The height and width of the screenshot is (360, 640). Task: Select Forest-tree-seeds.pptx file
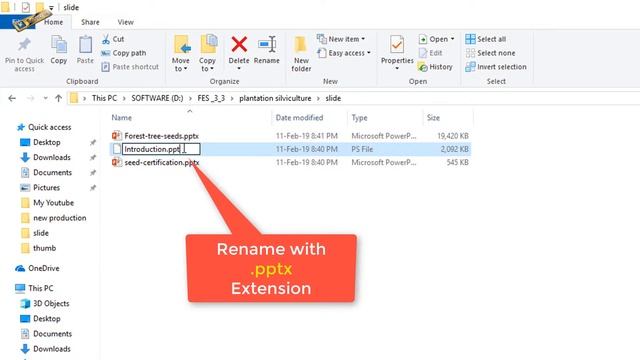[162, 136]
